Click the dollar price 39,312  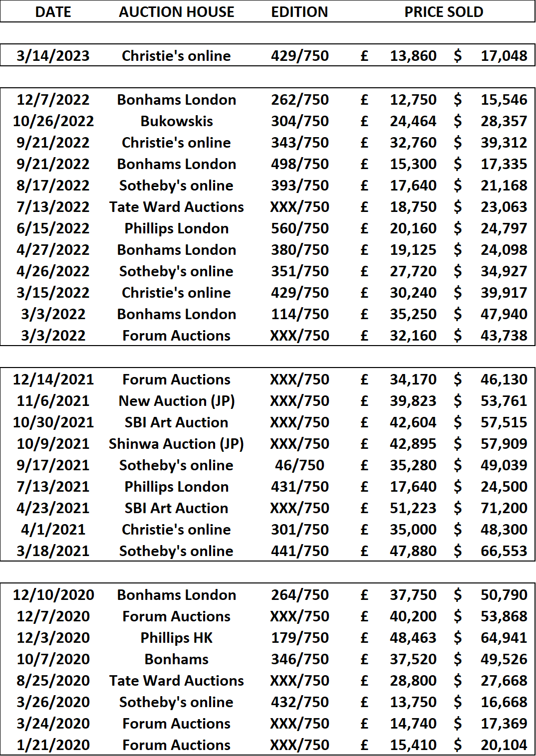tap(504, 143)
